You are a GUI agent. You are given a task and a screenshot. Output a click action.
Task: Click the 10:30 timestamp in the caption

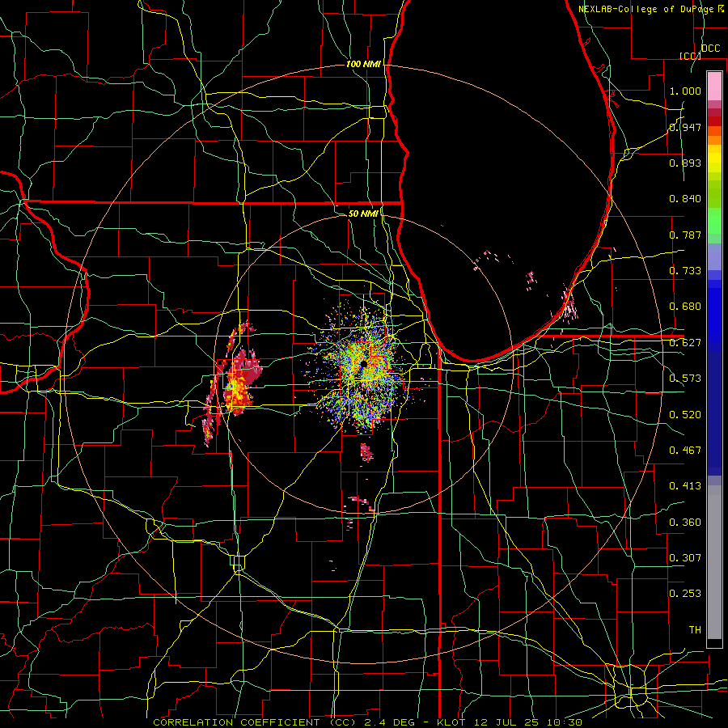564,722
